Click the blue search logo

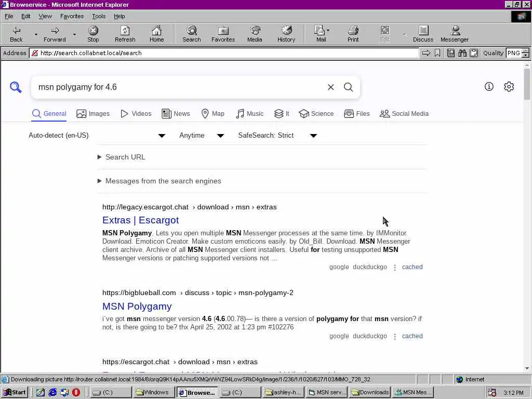[16, 87]
